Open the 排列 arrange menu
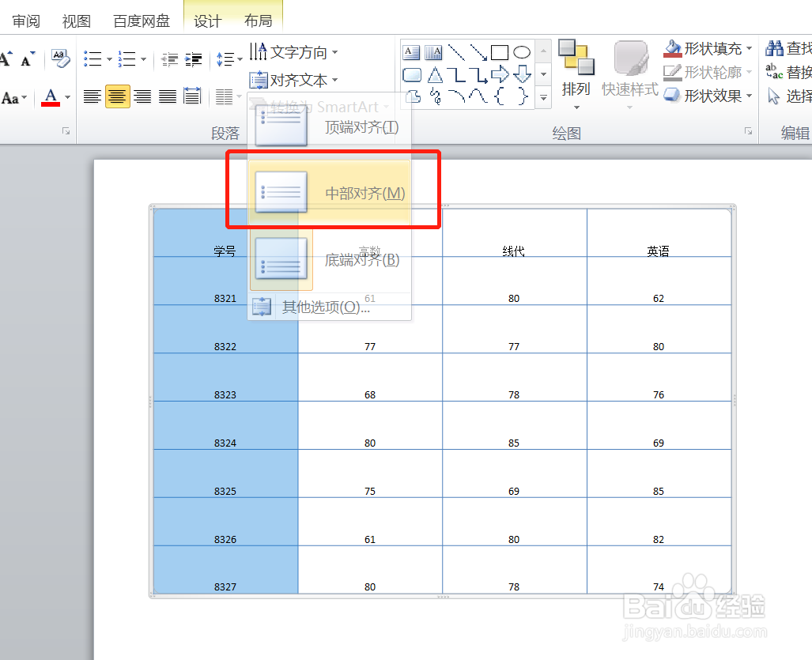Image resolution: width=812 pixels, height=660 pixels. [576, 75]
